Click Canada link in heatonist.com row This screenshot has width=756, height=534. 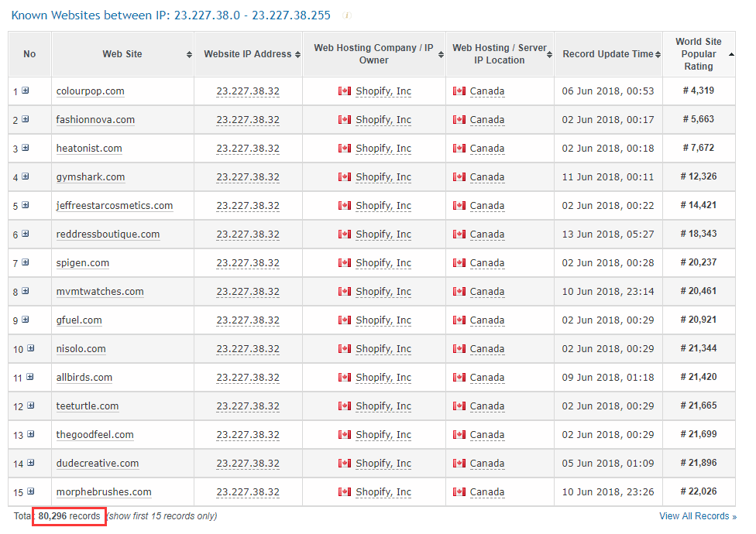point(487,149)
